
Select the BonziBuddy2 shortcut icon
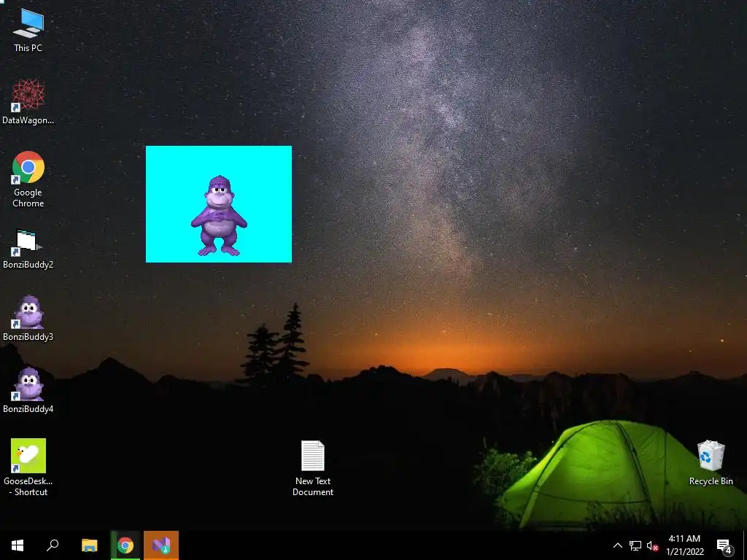pyautogui.click(x=28, y=249)
